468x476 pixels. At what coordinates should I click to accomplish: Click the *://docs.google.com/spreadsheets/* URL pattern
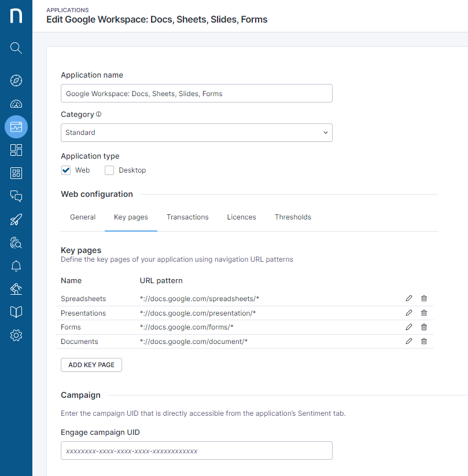tap(200, 299)
